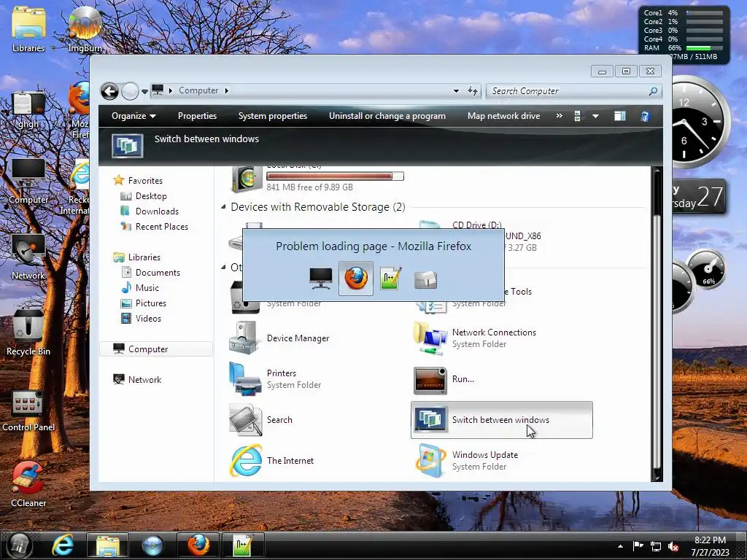Click the refresh icon beside address bar

pos(473,90)
